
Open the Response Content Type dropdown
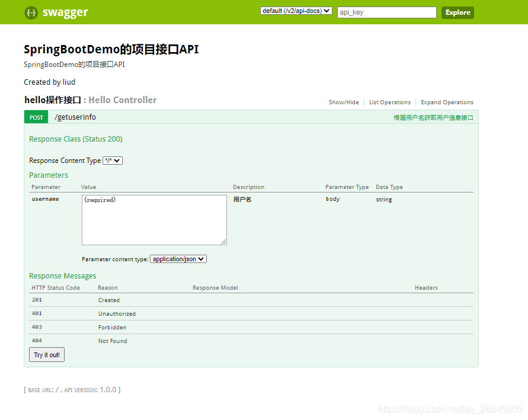[x=111, y=160]
